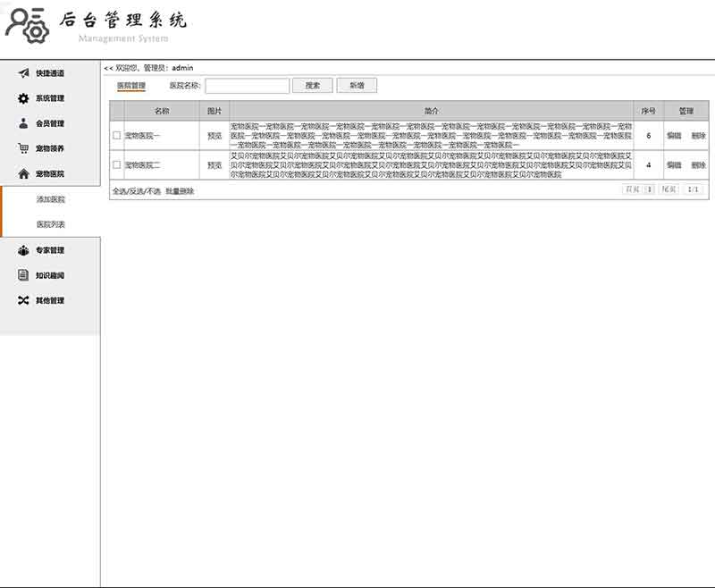Click the 会员管理 person icon
Screen dimensions: 715x588
[24, 123]
